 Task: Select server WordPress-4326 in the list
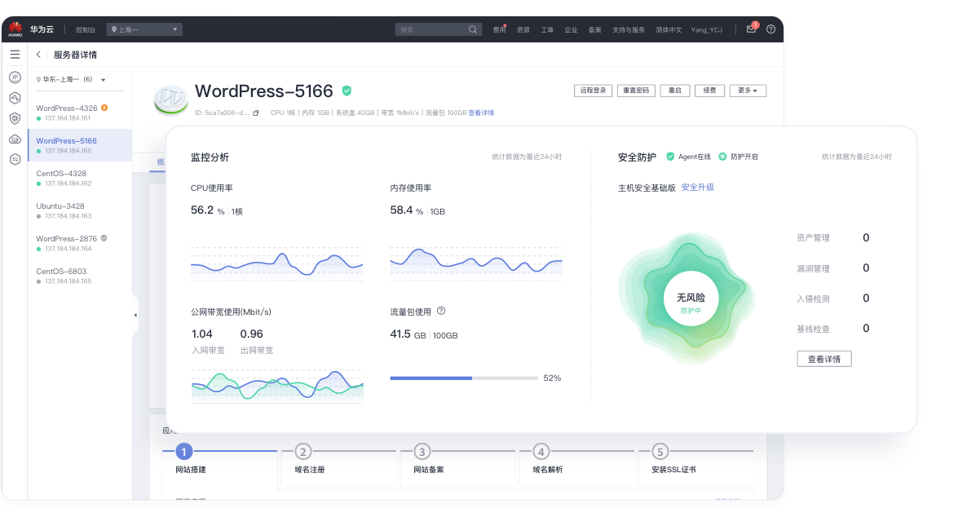point(80,112)
